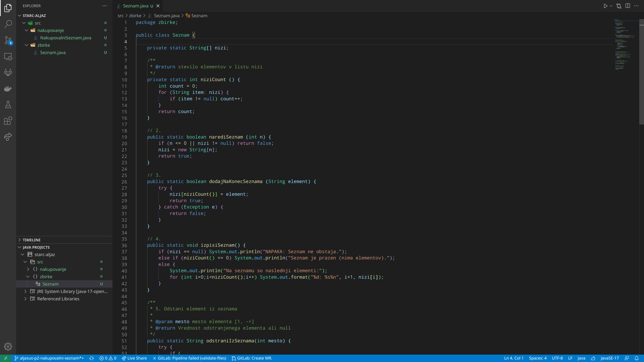The height and width of the screenshot is (362, 644).
Task: Click EXPLORER panel title
Action: [32, 6]
